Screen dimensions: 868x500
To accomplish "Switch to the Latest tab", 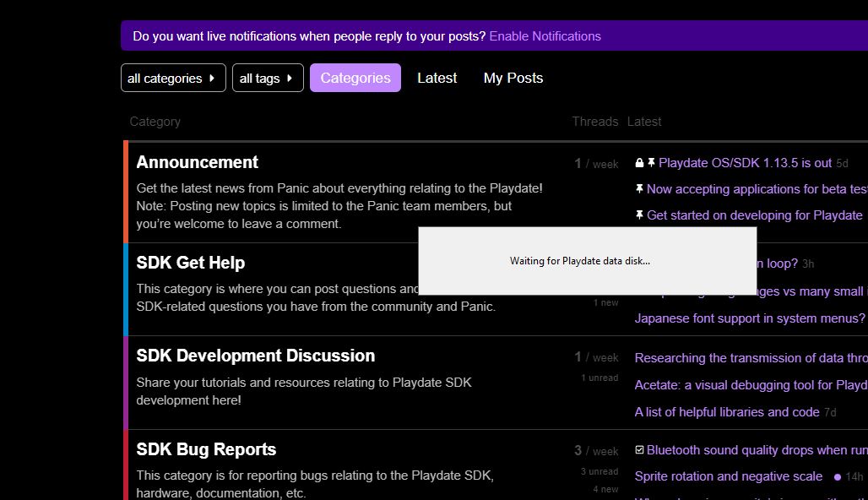I will coord(437,78).
